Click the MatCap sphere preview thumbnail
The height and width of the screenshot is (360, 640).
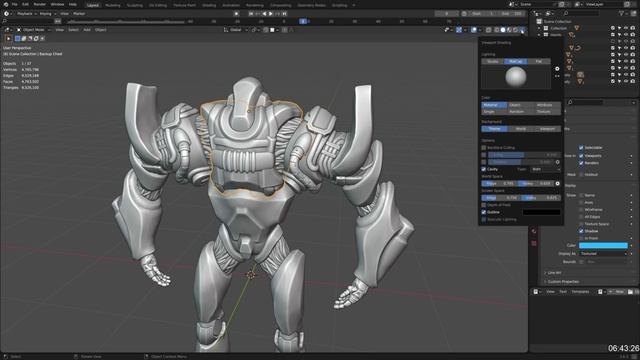click(x=516, y=77)
